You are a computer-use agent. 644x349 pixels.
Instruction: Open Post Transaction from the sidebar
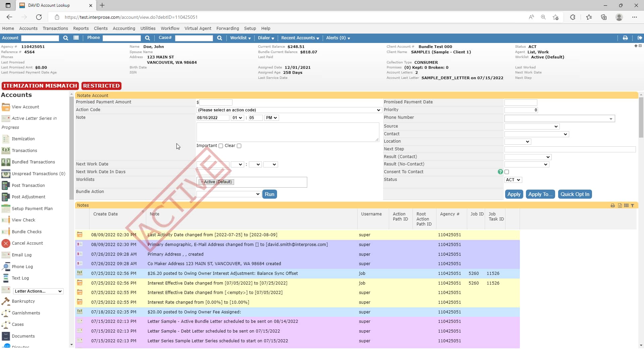[x=28, y=185]
